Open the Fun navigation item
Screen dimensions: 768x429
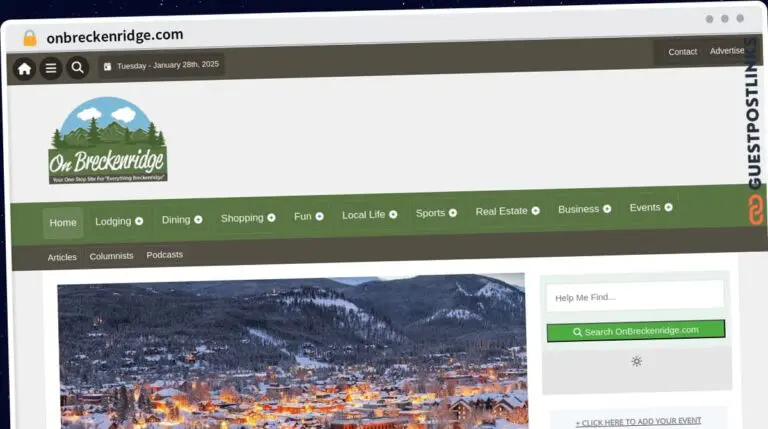pyautogui.click(x=303, y=216)
